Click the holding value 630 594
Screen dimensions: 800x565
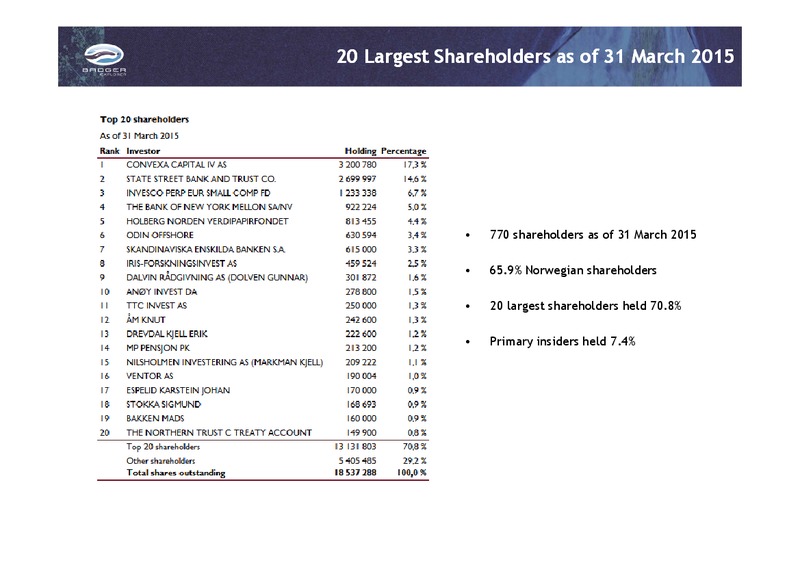[x=361, y=235]
